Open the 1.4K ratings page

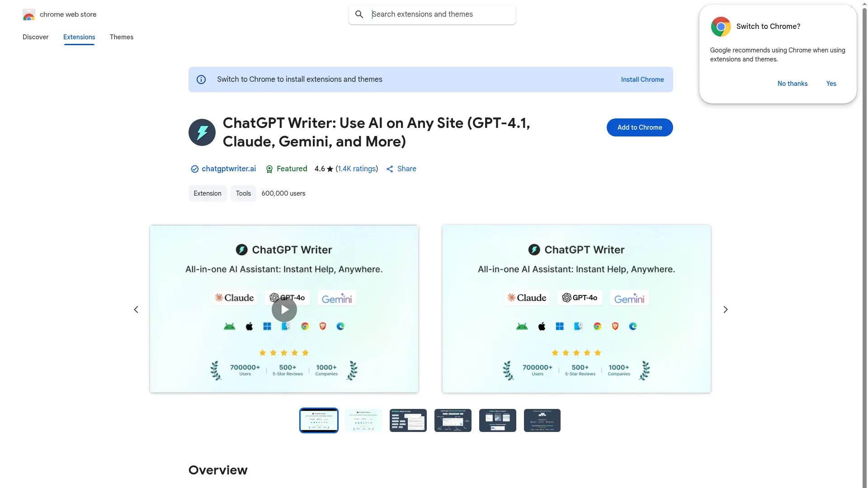pyautogui.click(x=357, y=169)
